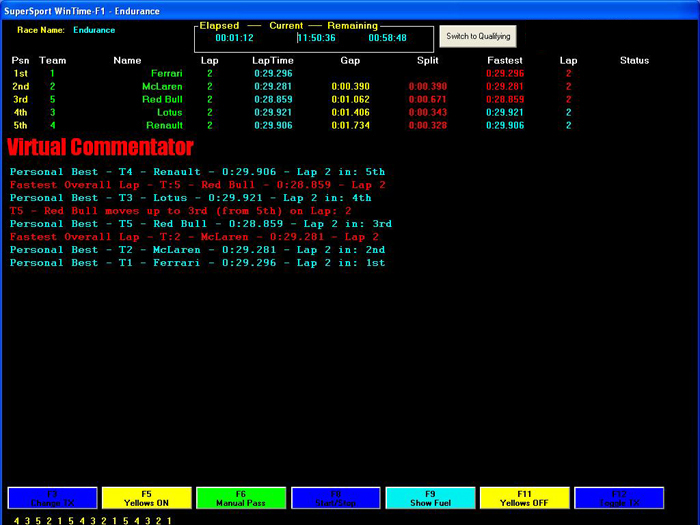Click the Remaining time value 00:58:48

click(x=388, y=38)
